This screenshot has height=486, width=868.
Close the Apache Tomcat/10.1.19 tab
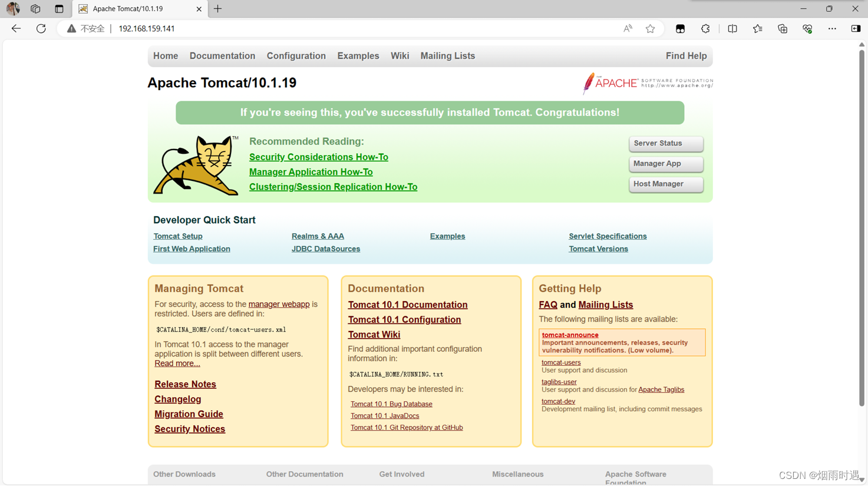pyautogui.click(x=199, y=9)
